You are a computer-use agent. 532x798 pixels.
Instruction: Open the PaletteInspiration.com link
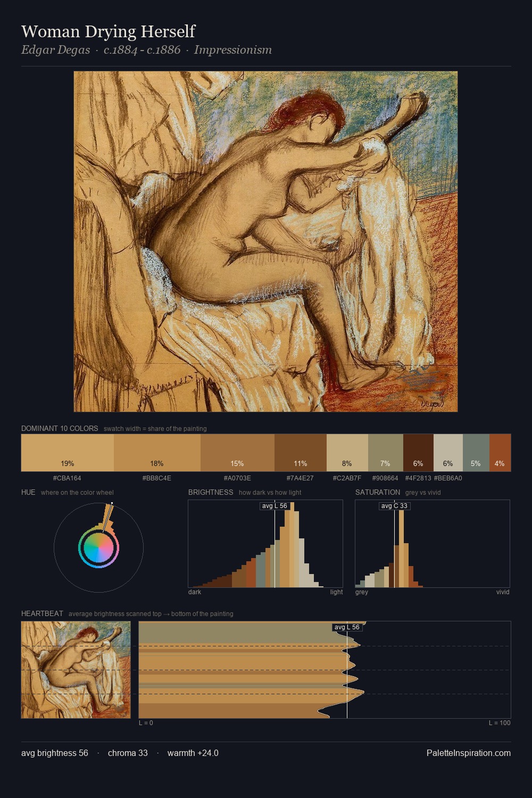[468, 753]
